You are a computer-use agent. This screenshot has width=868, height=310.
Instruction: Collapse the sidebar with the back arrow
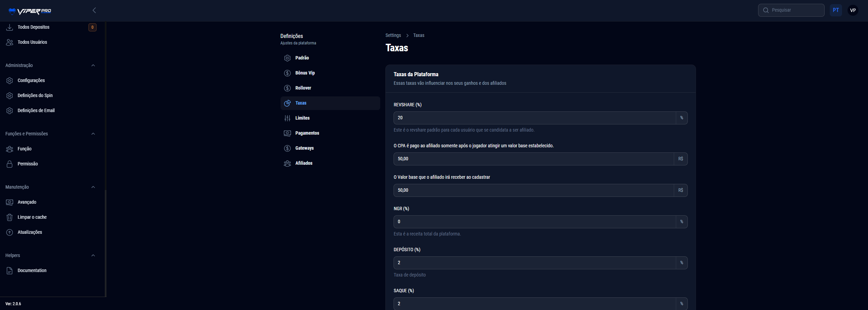[94, 10]
